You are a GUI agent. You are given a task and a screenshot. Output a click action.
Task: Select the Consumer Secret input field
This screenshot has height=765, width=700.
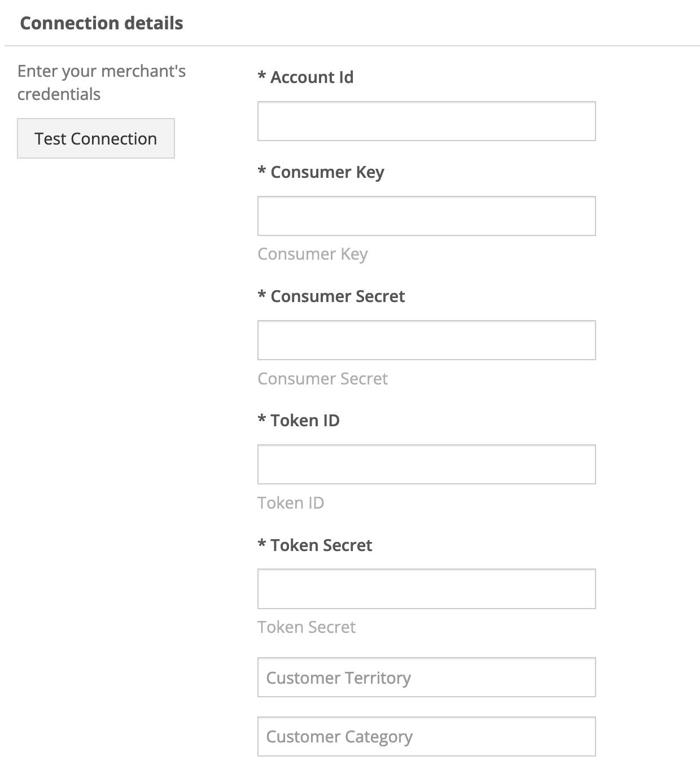426,340
